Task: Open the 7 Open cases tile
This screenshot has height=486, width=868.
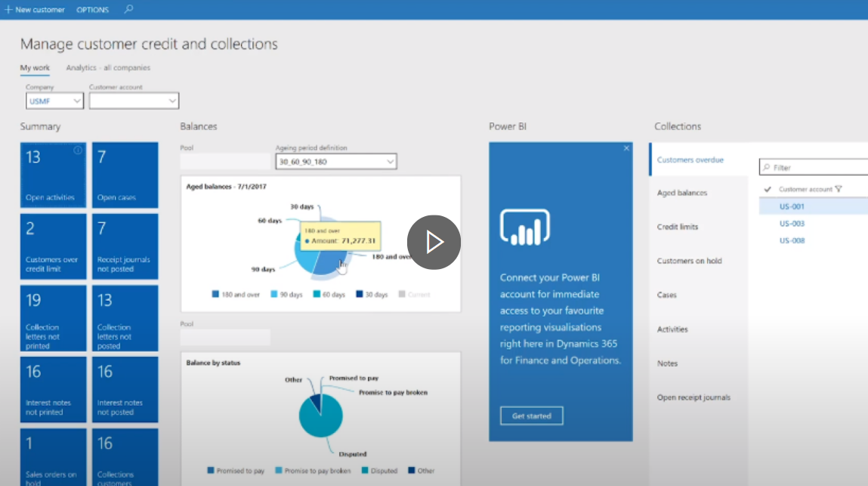Action: 125,175
